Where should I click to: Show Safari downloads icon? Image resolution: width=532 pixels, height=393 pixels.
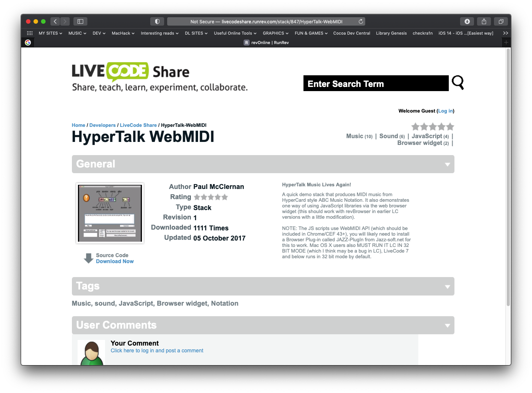(x=467, y=21)
